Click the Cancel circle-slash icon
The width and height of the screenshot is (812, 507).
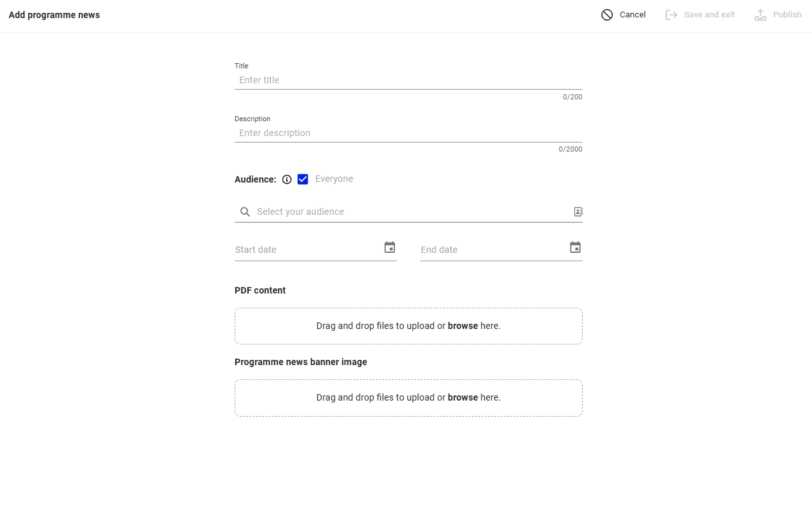pos(607,15)
